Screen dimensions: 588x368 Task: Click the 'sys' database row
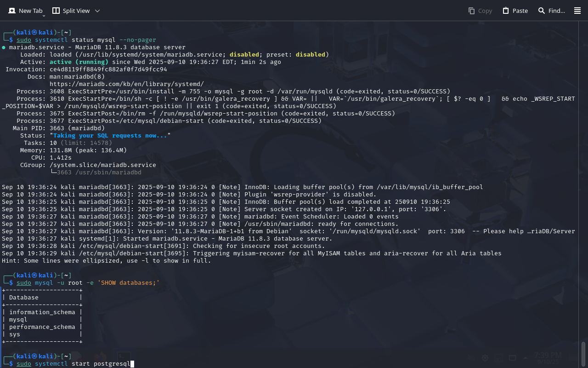[x=42, y=334]
